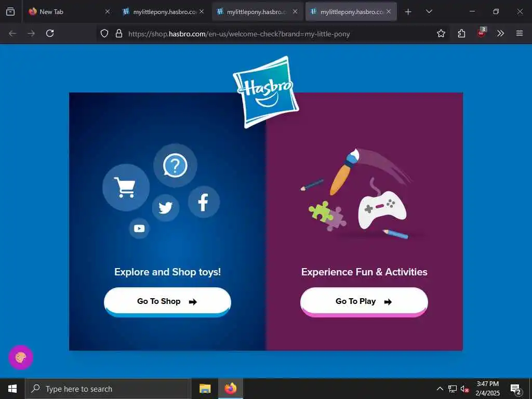This screenshot has width=532, height=399.
Task: Open the Twitter bird icon
Action: pos(166,208)
